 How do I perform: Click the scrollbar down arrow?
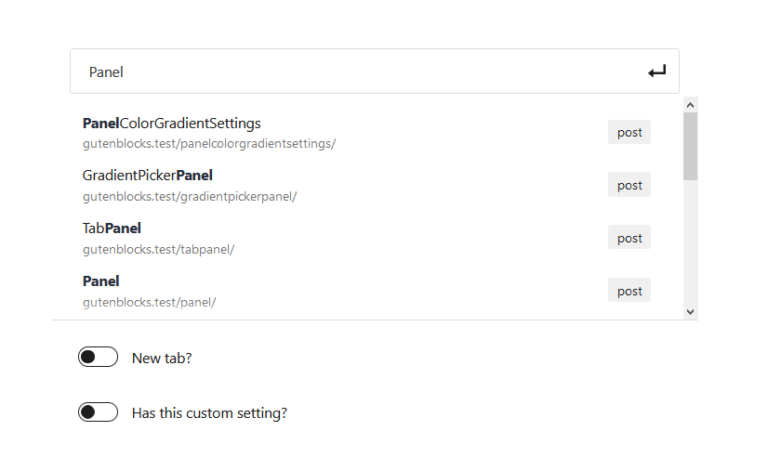(691, 312)
